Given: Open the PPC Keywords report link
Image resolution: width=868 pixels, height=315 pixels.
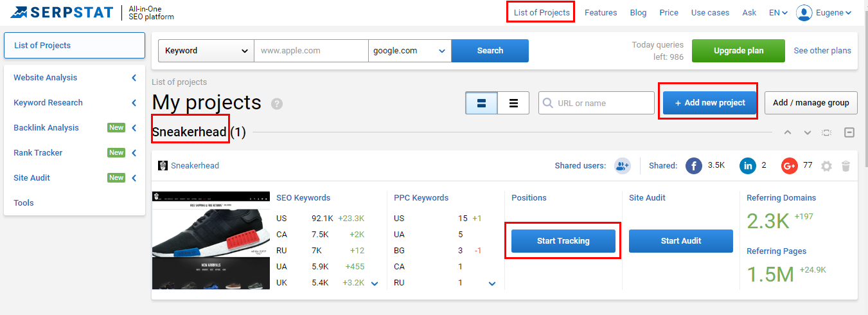Looking at the screenshot, I should [x=421, y=198].
